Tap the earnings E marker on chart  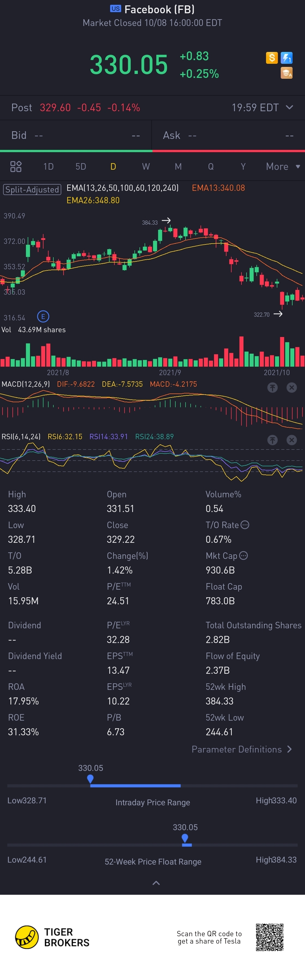(43, 316)
